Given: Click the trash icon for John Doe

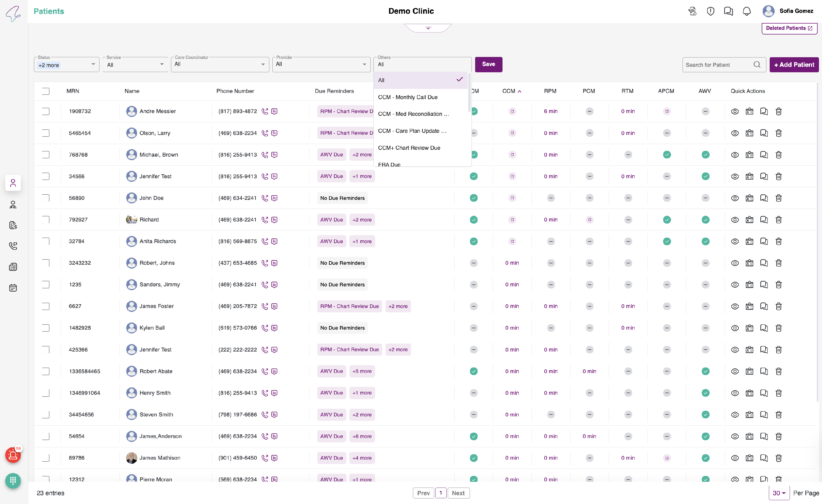Looking at the screenshot, I should [778, 198].
